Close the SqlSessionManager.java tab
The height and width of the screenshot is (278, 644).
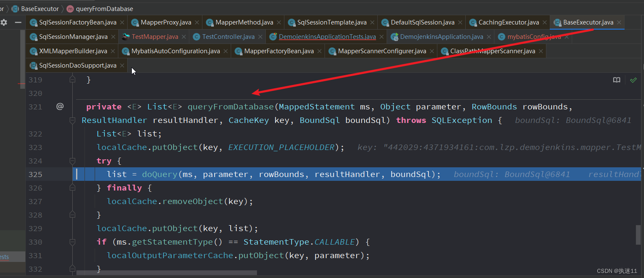(113, 37)
